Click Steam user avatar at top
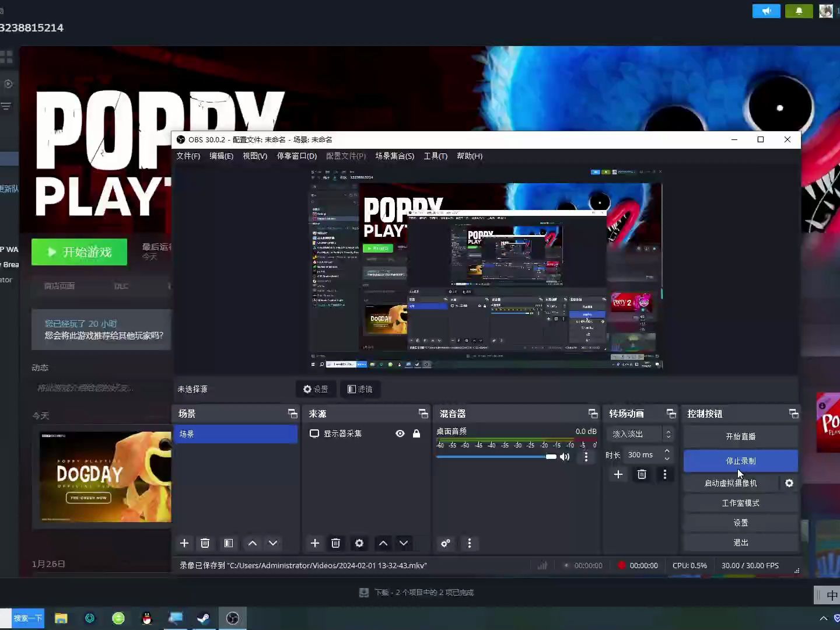 pos(826,11)
